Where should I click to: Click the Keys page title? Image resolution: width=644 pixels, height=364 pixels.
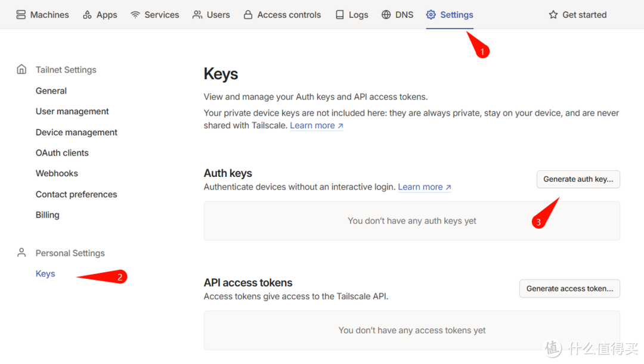point(221,74)
